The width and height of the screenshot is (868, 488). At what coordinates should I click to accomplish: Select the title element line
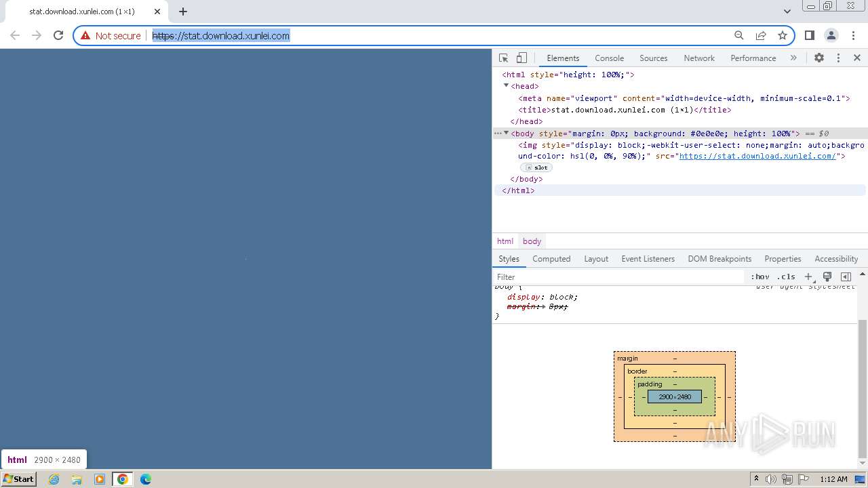[x=625, y=110]
